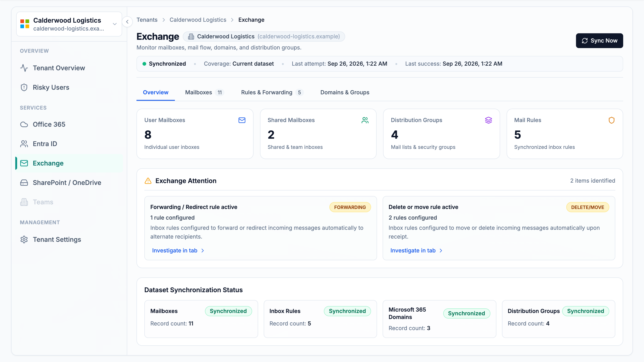Click the Entra ID users icon
The image size is (644, 362).
[x=24, y=144]
